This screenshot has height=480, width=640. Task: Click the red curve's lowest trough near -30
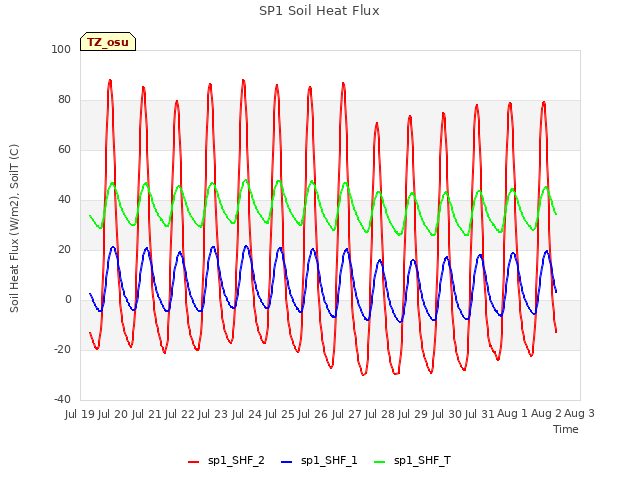pyautogui.click(x=363, y=374)
